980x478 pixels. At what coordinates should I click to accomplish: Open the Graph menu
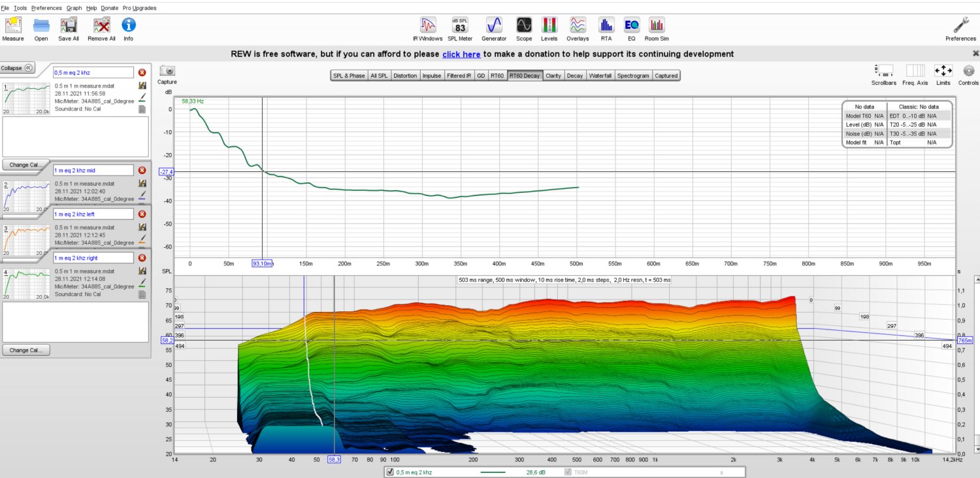click(x=74, y=8)
